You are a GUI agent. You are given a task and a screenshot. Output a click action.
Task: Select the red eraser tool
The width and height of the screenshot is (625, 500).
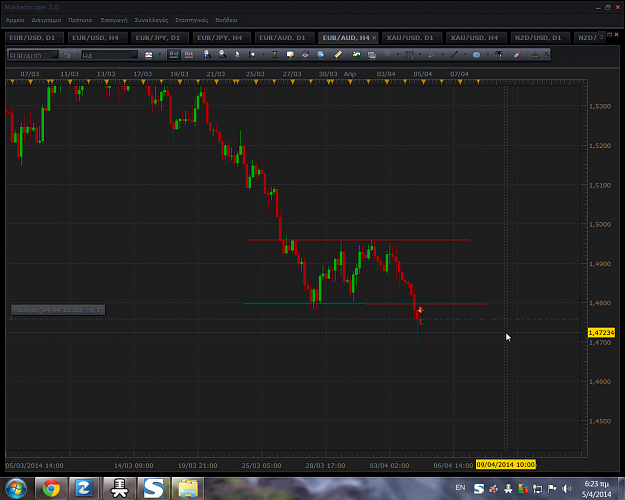click(517, 55)
